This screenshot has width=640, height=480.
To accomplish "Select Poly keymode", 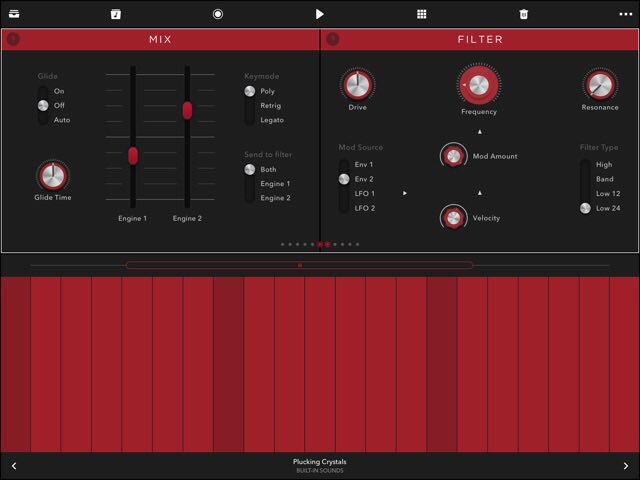I will point(267,91).
